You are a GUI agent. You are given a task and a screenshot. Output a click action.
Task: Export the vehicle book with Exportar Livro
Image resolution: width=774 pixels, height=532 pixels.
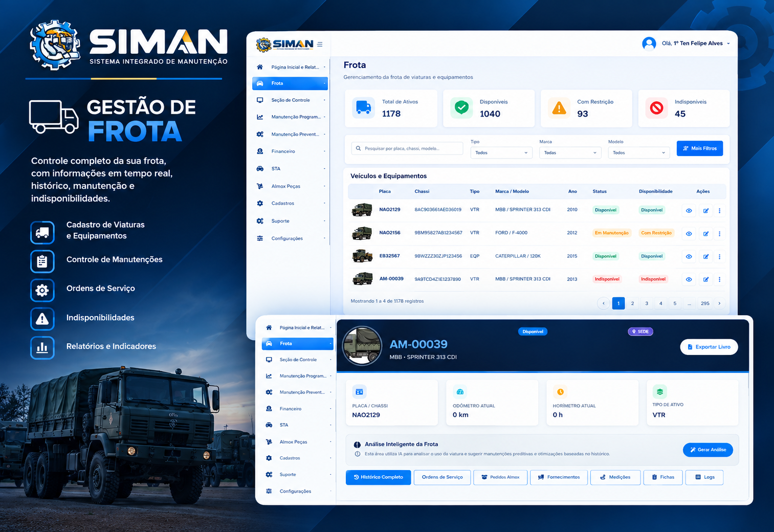pyautogui.click(x=709, y=347)
